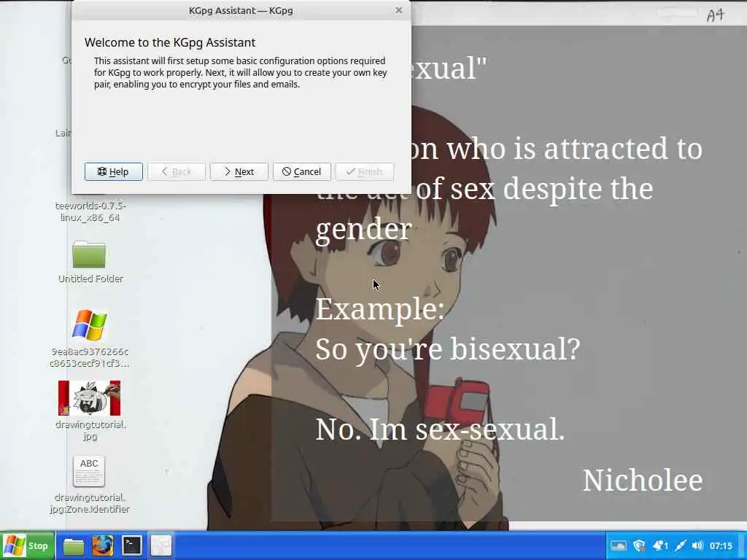Open the file manager from the taskbar
747x560 pixels.
click(x=74, y=546)
